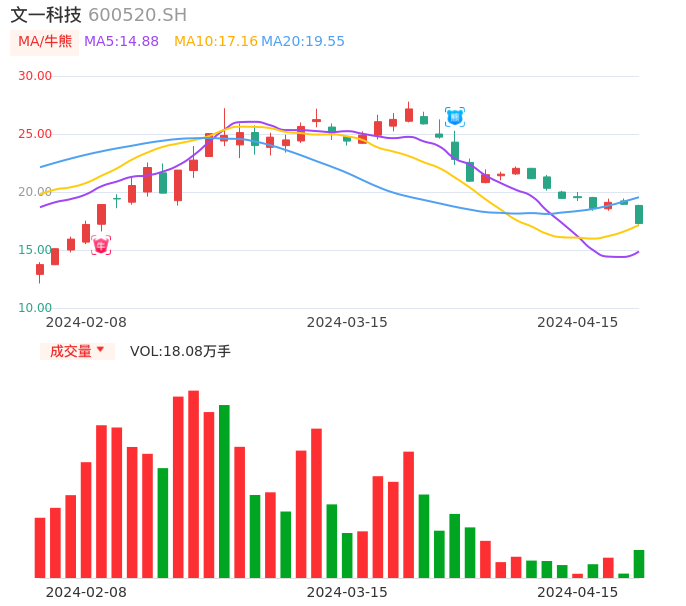
Task: Click the red dropdown arrow beside 成交量
Action: click(100, 350)
